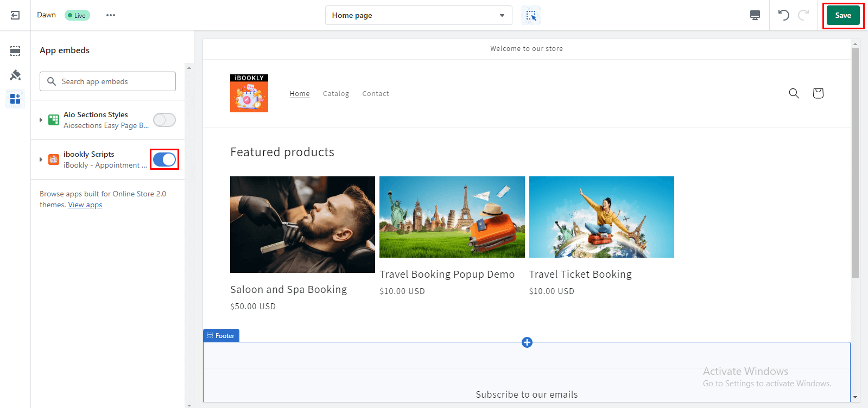Open Theme settings paintbrush icon
Screen dimensions: 868x408
pyautogui.click(x=15, y=75)
